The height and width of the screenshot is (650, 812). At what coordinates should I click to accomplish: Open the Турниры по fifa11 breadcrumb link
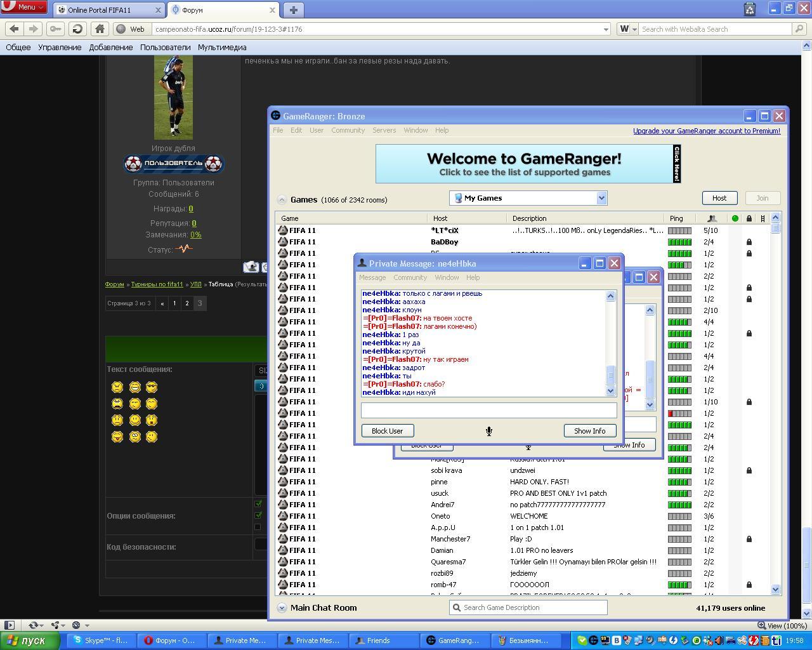157,284
